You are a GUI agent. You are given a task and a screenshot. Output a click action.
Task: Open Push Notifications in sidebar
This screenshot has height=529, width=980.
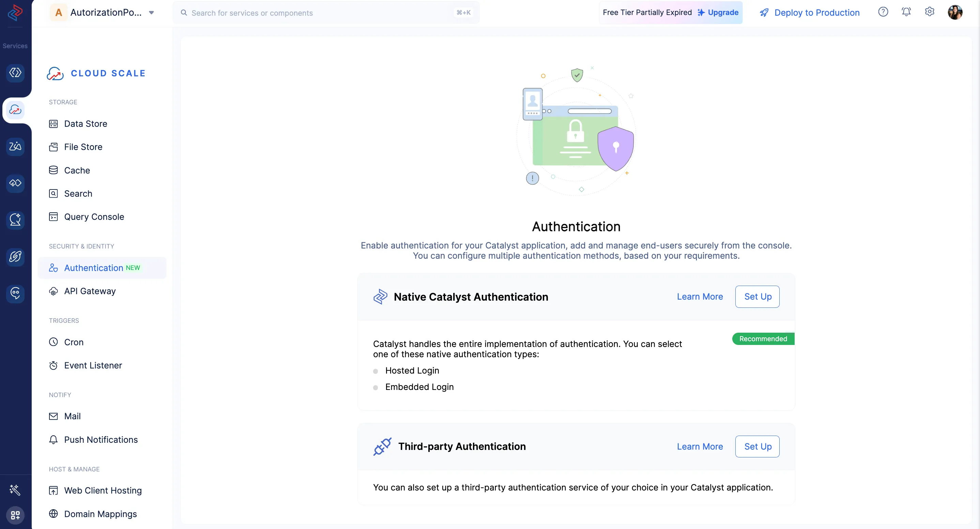point(101,440)
